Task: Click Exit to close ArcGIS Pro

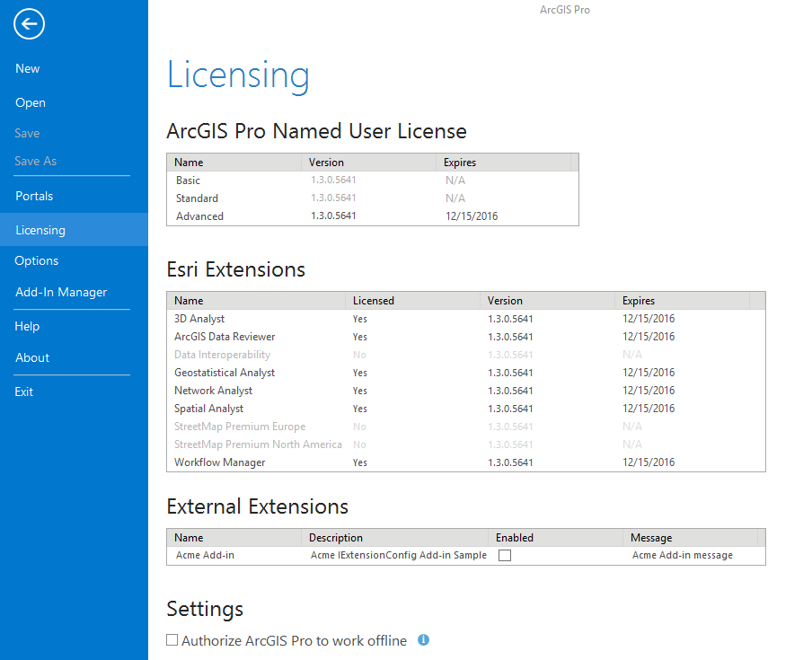Action: 24,392
